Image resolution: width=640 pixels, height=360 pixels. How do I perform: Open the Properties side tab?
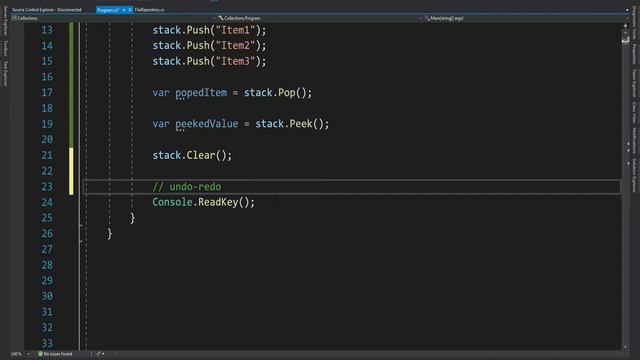click(x=634, y=54)
